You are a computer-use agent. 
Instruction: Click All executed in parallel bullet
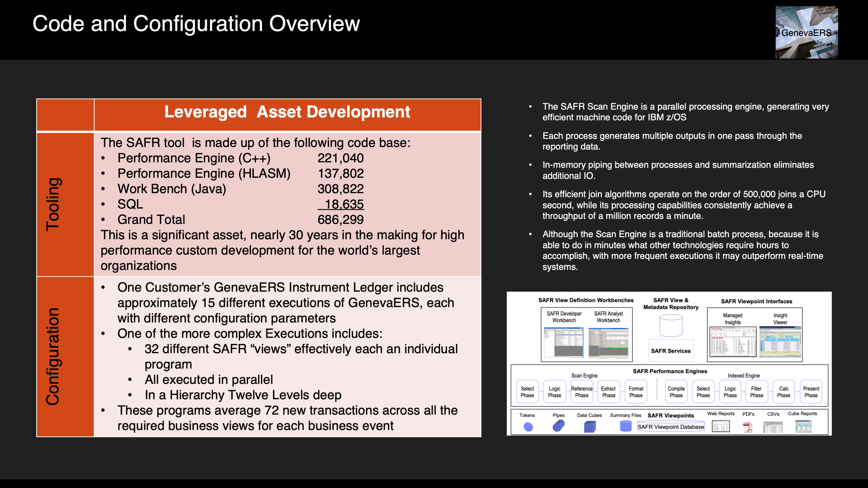tap(209, 380)
